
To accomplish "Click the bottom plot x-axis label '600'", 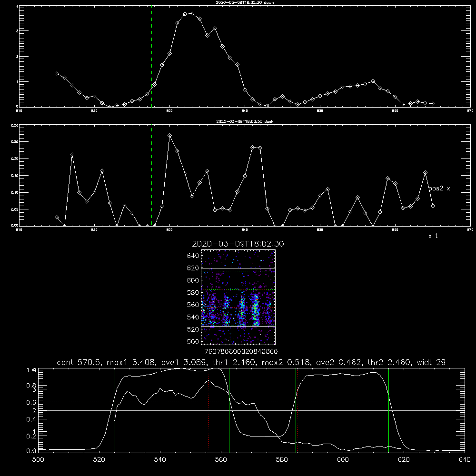I will (343, 460).
